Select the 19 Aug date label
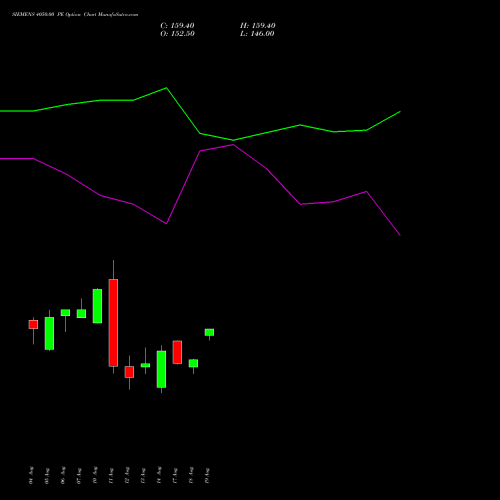 tap(207, 475)
